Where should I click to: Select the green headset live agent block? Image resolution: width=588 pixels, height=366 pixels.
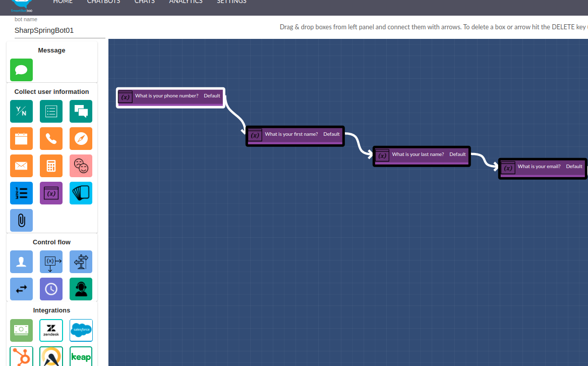click(x=81, y=289)
